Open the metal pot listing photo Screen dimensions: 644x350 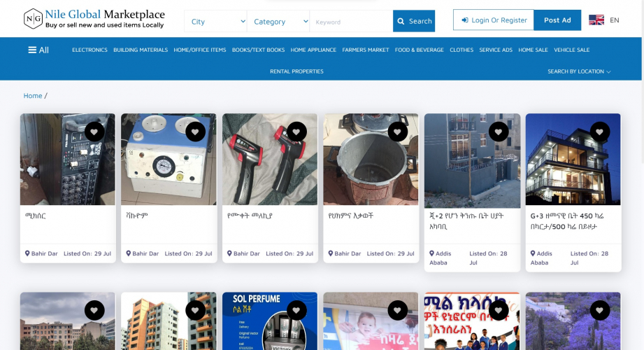pyautogui.click(x=371, y=159)
